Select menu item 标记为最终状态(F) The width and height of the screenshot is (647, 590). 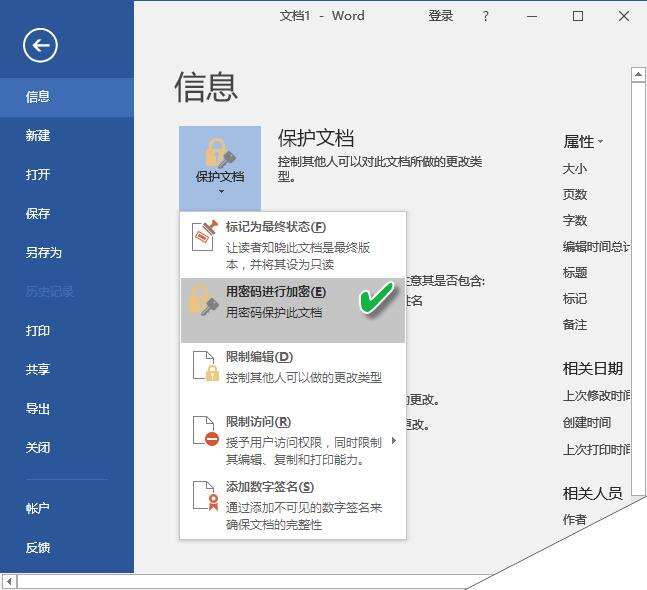[x=293, y=245]
